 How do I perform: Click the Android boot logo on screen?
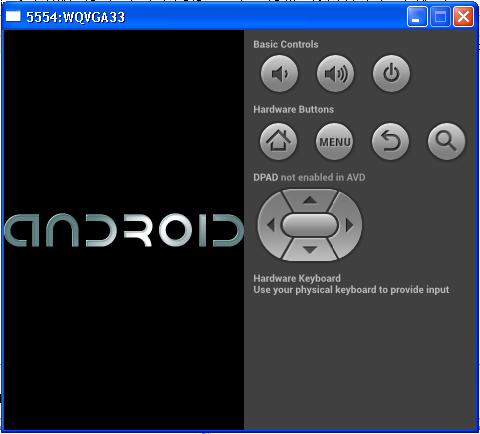[124, 230]
